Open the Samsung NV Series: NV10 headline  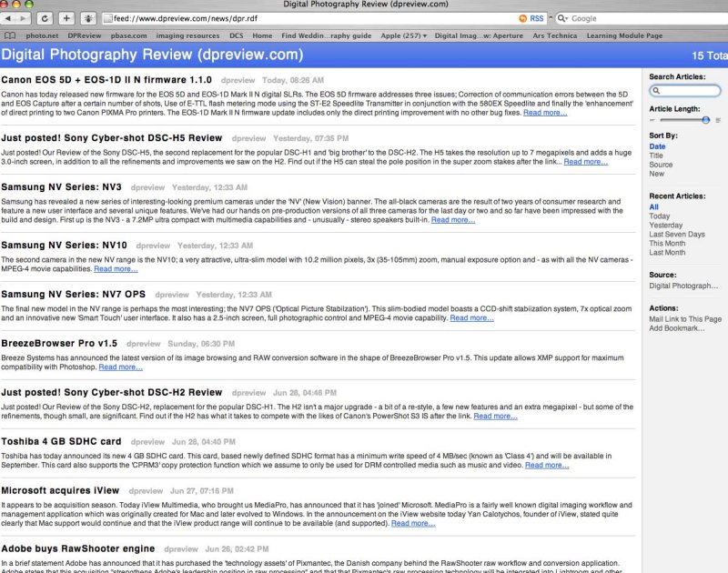64,246
